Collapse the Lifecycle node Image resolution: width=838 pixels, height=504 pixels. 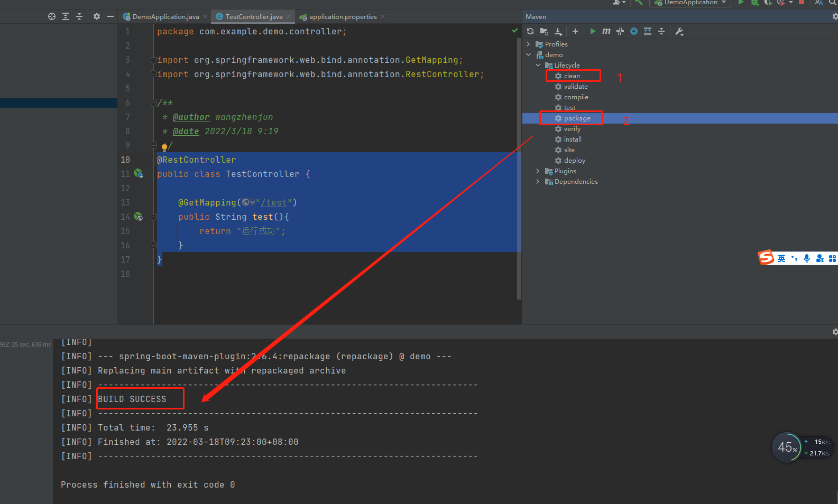538,66
